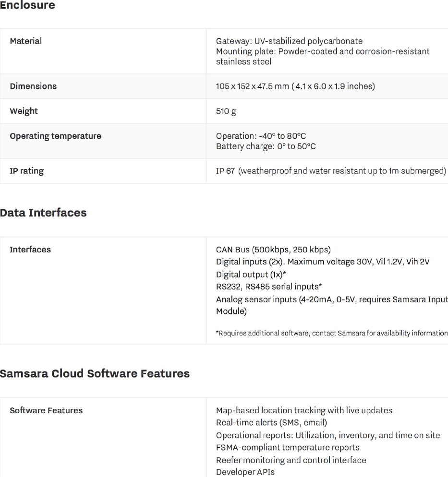This screenshot has height=477, width=448.
Task: Click the IP rating row label
Action: [x=27, y=171]
